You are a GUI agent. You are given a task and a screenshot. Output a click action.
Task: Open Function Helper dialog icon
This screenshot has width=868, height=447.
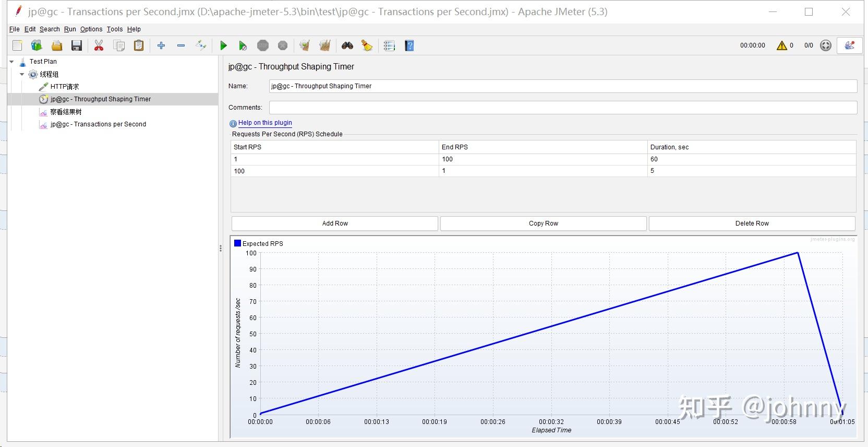[x=389, y=46]
